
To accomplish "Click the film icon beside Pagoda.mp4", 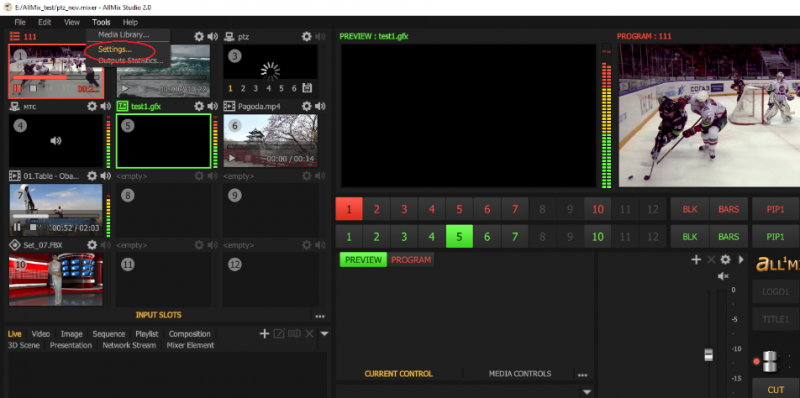I will click(x=229, y=106).
